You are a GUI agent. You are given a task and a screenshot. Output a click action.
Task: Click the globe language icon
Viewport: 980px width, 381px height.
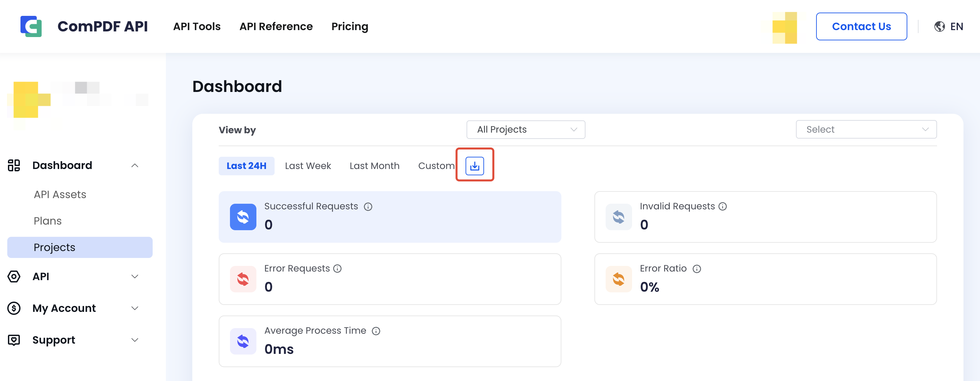pos(939,26)
